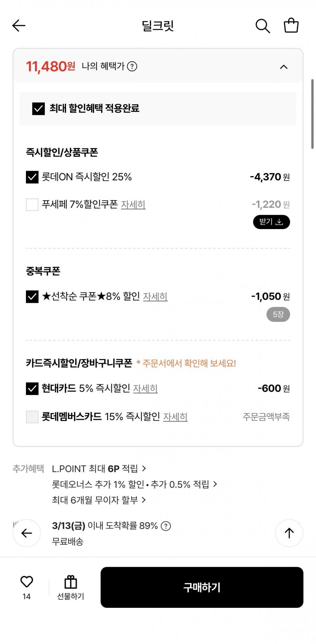Viewport: 316px width, 644px height.
Task: Tap the scroll-to-top arrow button
Action: [x=289, y=533]
